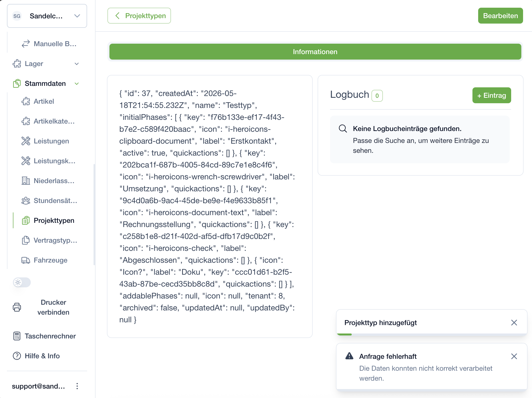The image size is (532, 398).
Task: Click the 'Anfrage fehlerhaft' title
Action: click(x=388, y=356)
